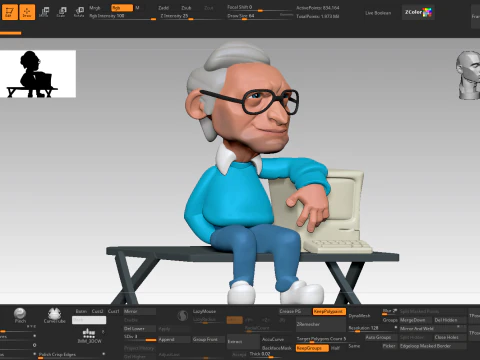
Task: Click the Mirror And Weld button
Action: pos(433,329)
